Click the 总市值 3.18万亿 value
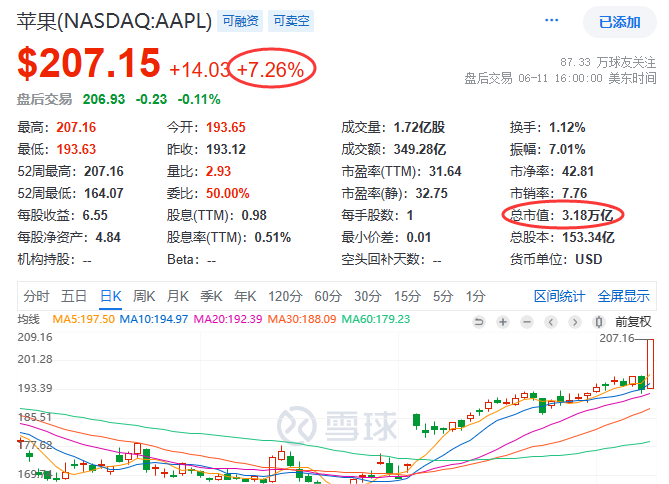The width and height of the screenshot is (669, 484). [x=588, y=215]
